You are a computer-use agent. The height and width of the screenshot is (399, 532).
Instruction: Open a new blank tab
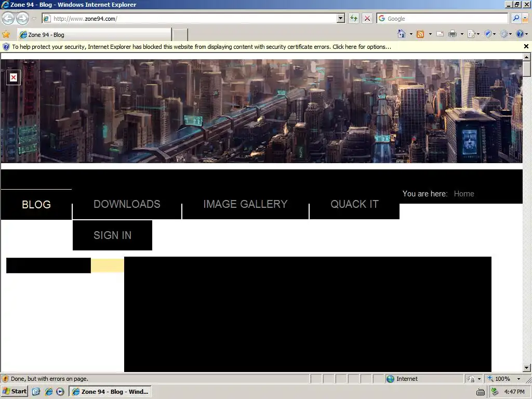[180, 35]
